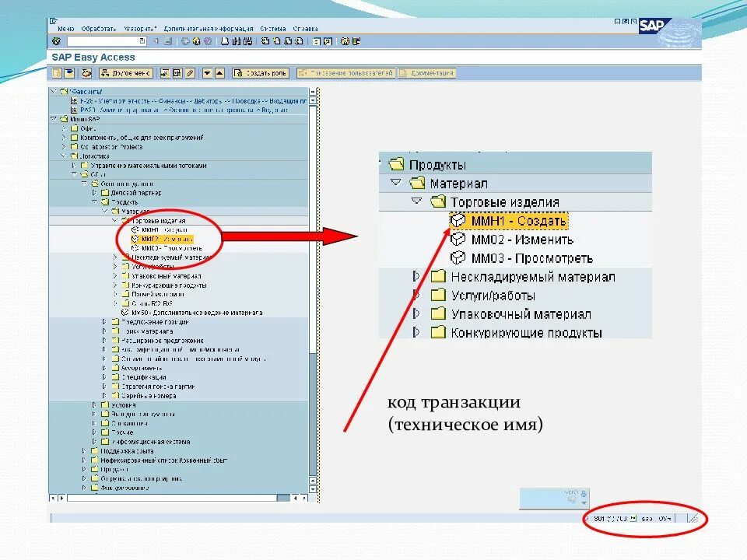
Task: Select the Условия folder row
Action: click(119, 404)
